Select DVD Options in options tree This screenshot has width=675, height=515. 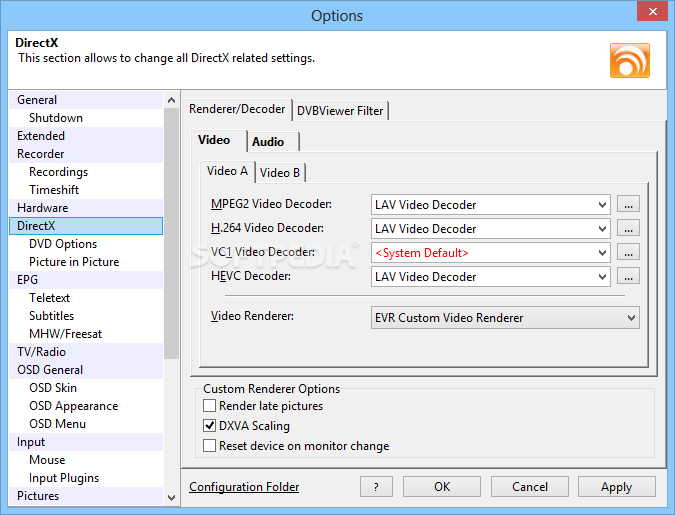click(86, 244)
